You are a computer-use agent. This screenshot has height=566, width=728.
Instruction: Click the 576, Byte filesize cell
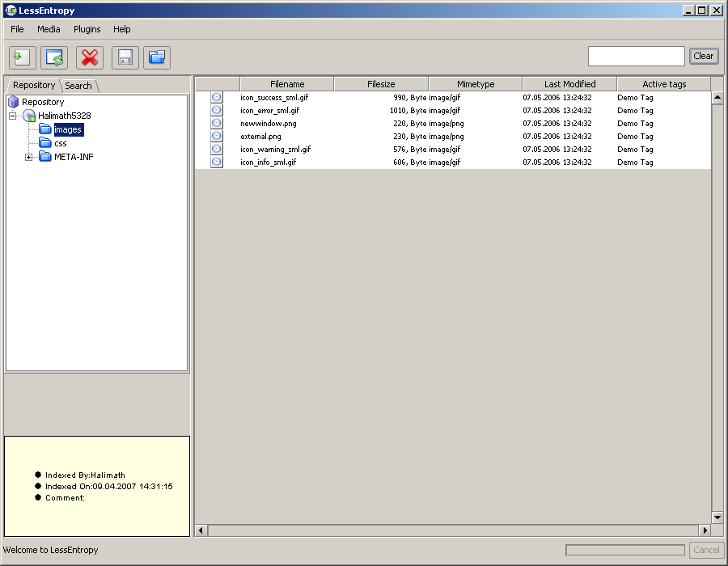[410, 150]
